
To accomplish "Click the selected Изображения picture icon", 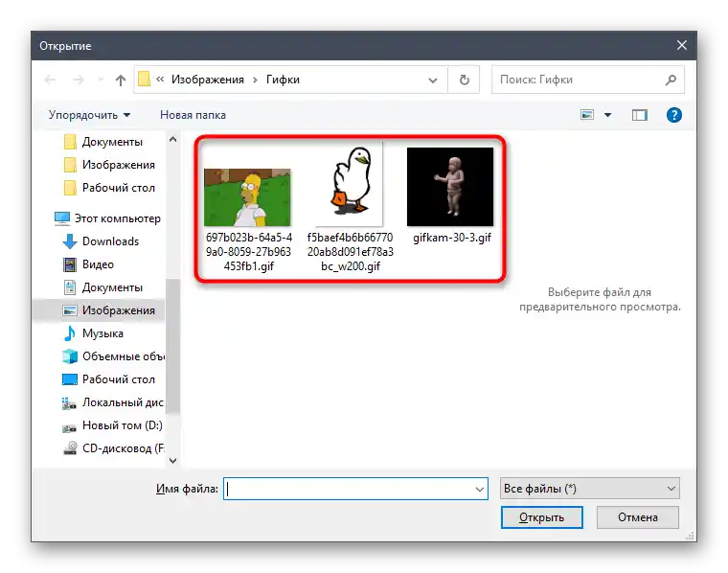I will 70,310.
